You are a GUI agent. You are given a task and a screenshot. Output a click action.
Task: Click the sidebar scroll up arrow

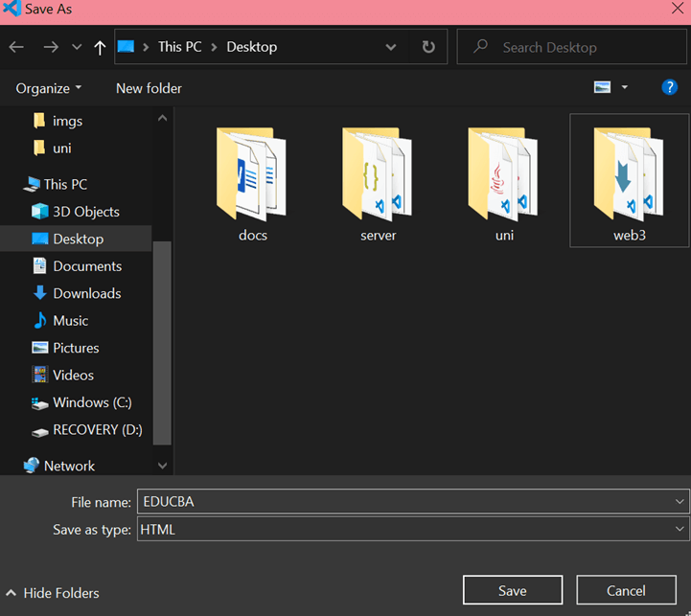163,118
